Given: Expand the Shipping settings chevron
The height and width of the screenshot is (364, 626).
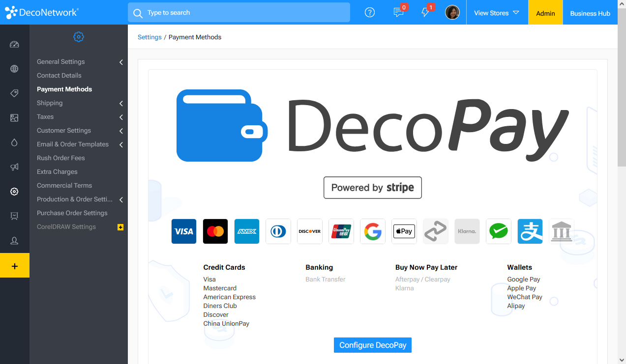Looking at the screenshot, I should pyautogui.click(x=121, y=103).
